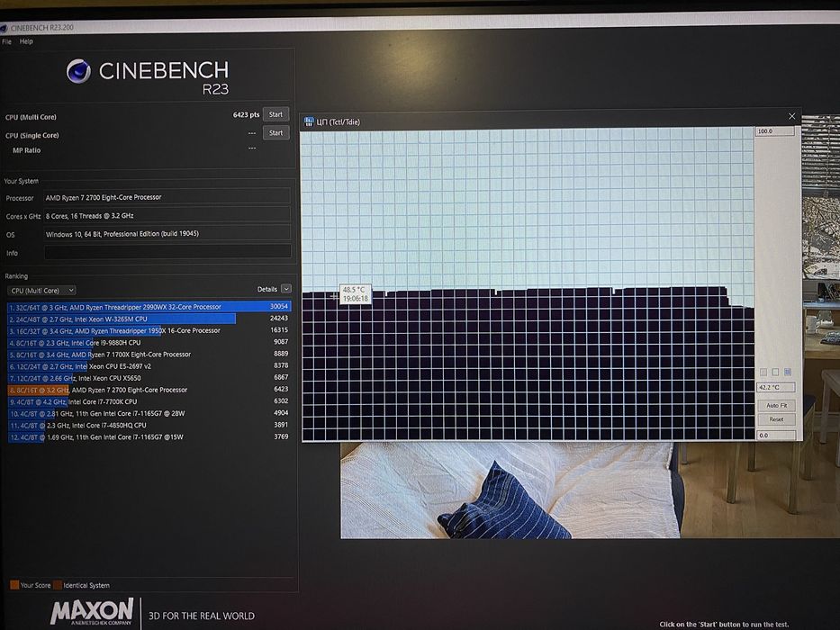This screenshot has height=630, width=840.
Task: Click the blue square icon above 42.2 °C
Action: tap(788, 372)
